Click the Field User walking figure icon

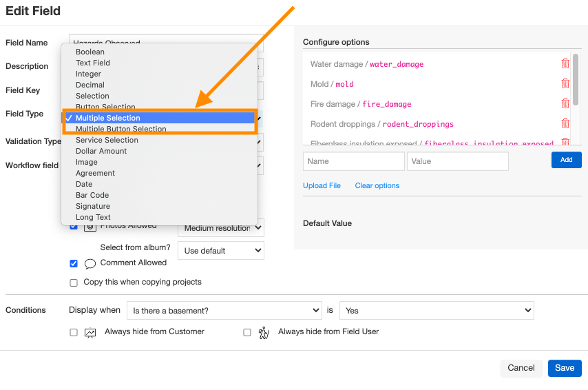[264, 333]
